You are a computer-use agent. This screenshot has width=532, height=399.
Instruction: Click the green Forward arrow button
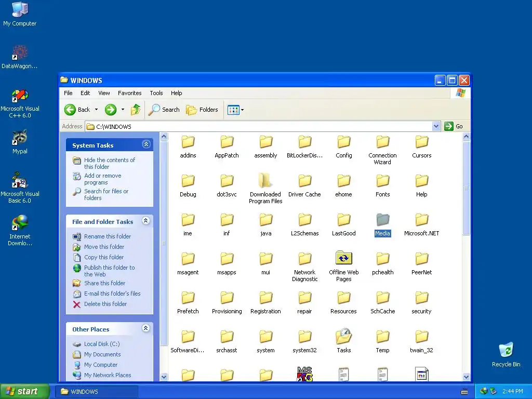coord(111,110)
